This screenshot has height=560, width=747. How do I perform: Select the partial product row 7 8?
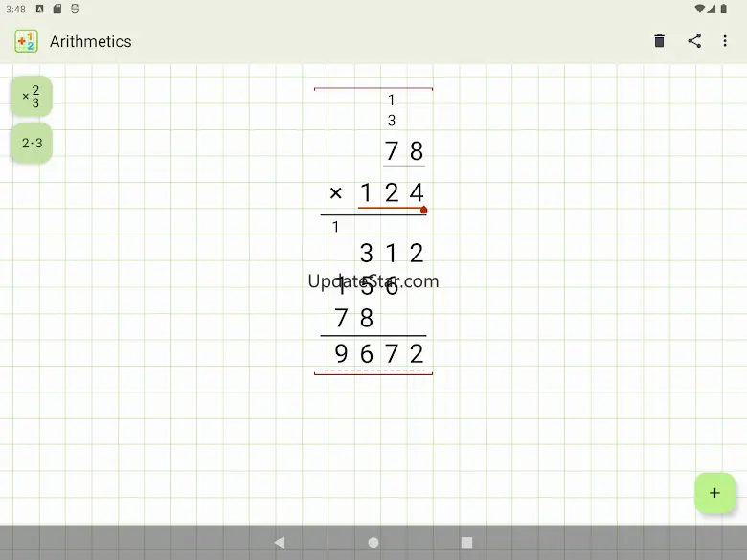click(354, 318)
